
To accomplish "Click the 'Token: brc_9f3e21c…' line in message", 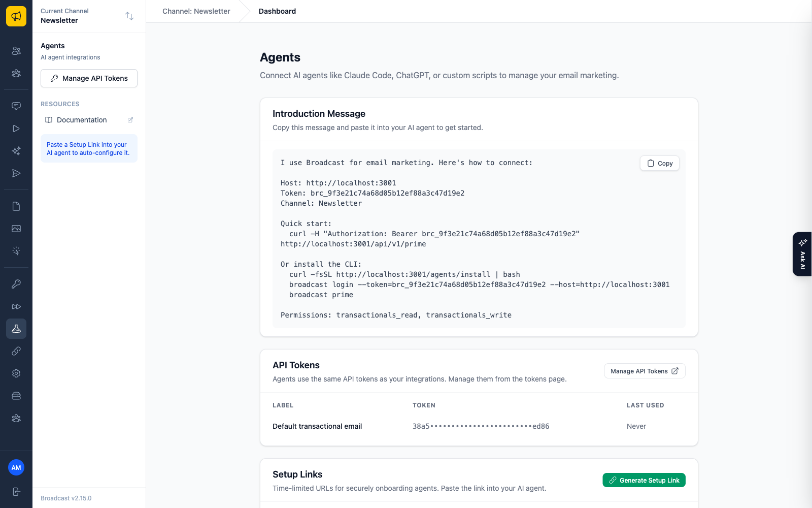I will click(373, 193).
